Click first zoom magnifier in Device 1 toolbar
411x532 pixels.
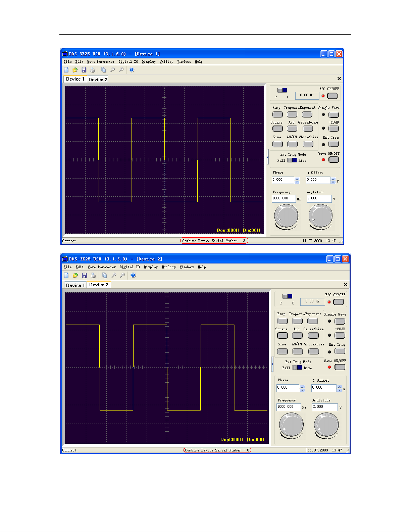(x=112, y=70)
